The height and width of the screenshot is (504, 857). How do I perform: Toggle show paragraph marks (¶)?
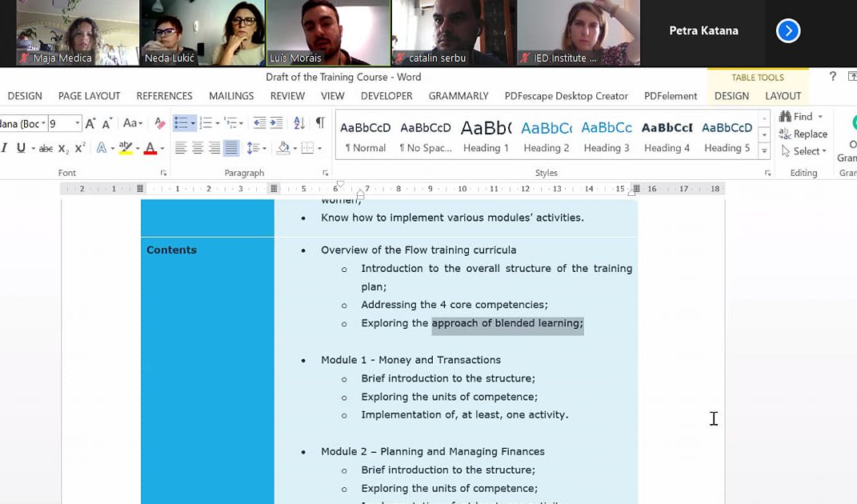[320, 122]
